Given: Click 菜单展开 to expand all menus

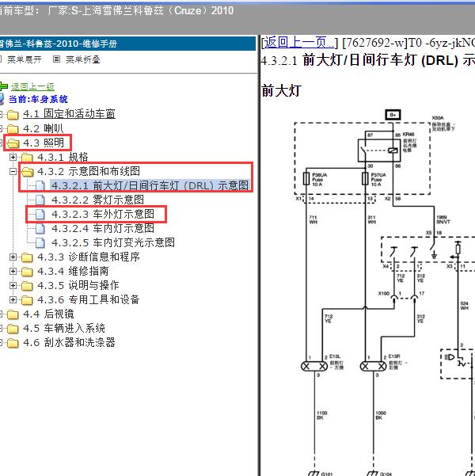Looking at the screenshot, I should [25, 59].
